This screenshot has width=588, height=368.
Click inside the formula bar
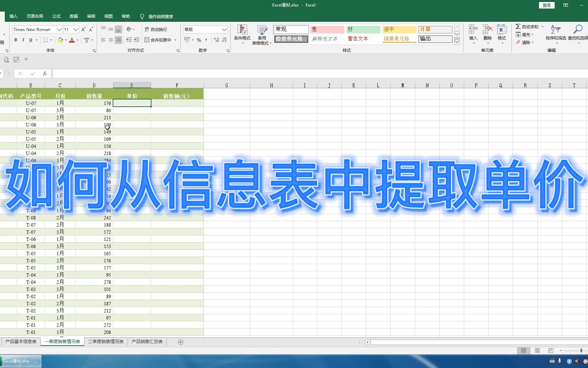point(320,74)
